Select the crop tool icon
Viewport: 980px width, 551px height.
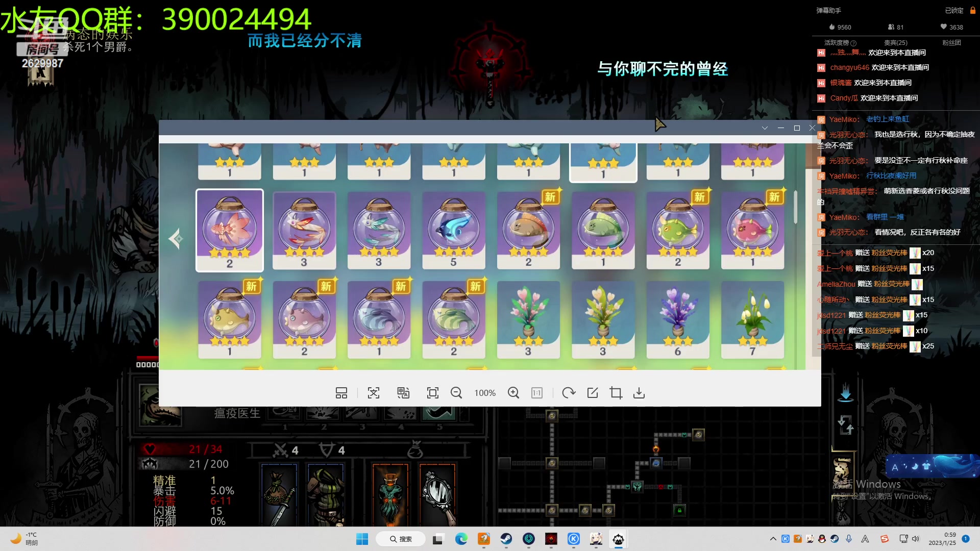coord(616,393)
